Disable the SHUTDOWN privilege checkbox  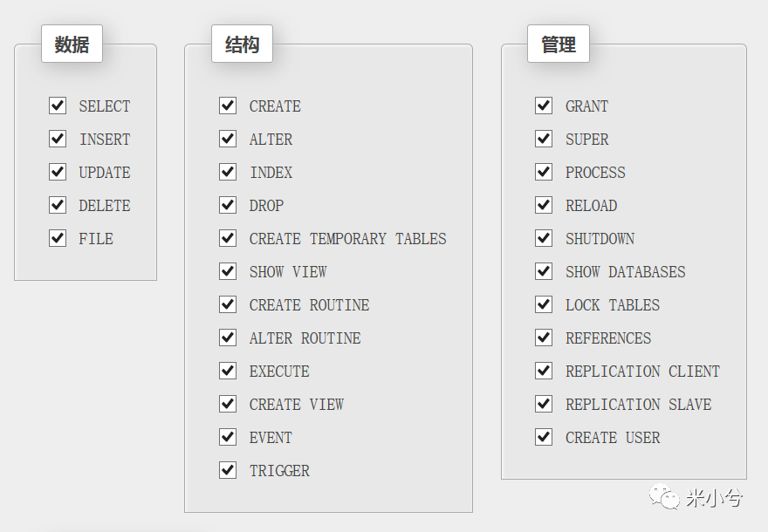pyautogui.click(x=544, y=238)
